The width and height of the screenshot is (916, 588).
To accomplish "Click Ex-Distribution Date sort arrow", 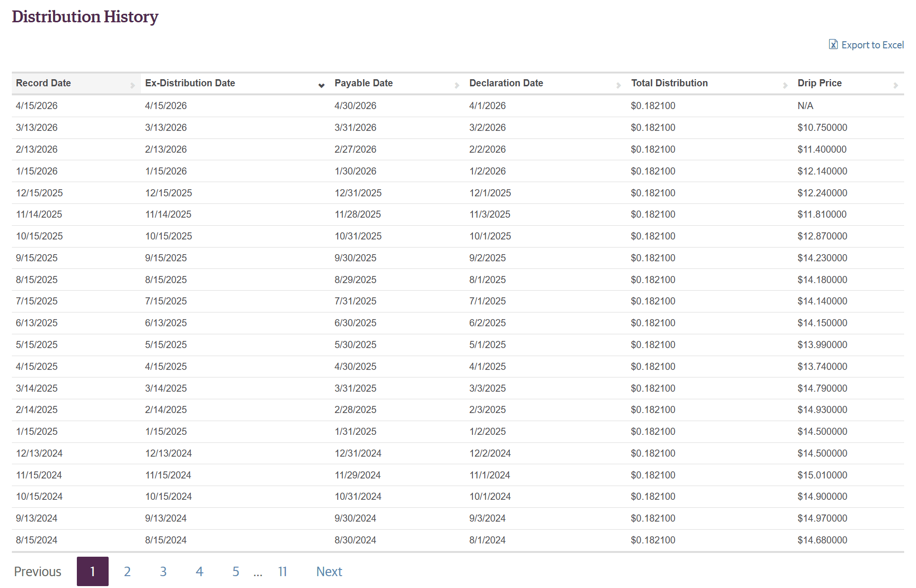I will click(x=321, y=85).
